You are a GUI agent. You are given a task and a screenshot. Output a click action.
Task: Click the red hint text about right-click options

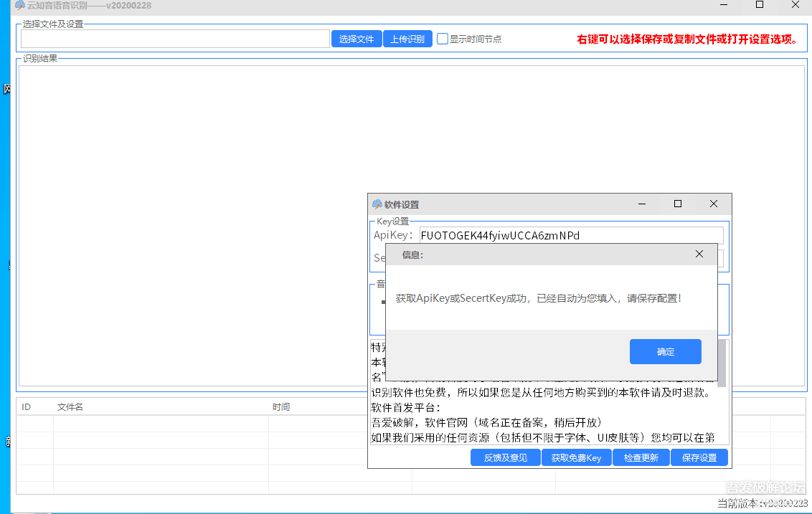click(689, 39)
